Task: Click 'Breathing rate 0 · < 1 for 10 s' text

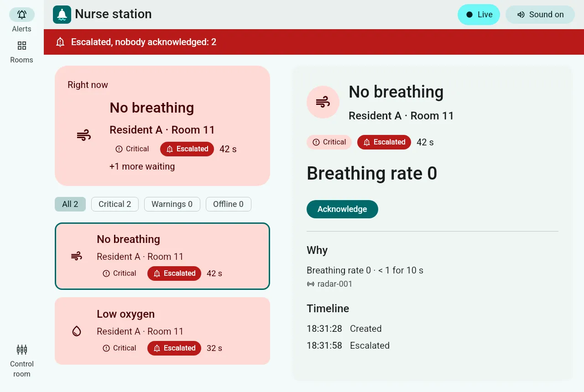Action: click(365, 270)
